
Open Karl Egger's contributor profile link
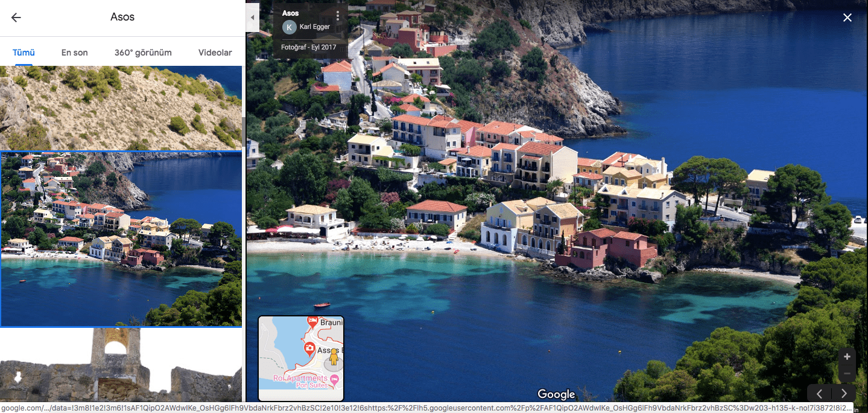[314, 27]
